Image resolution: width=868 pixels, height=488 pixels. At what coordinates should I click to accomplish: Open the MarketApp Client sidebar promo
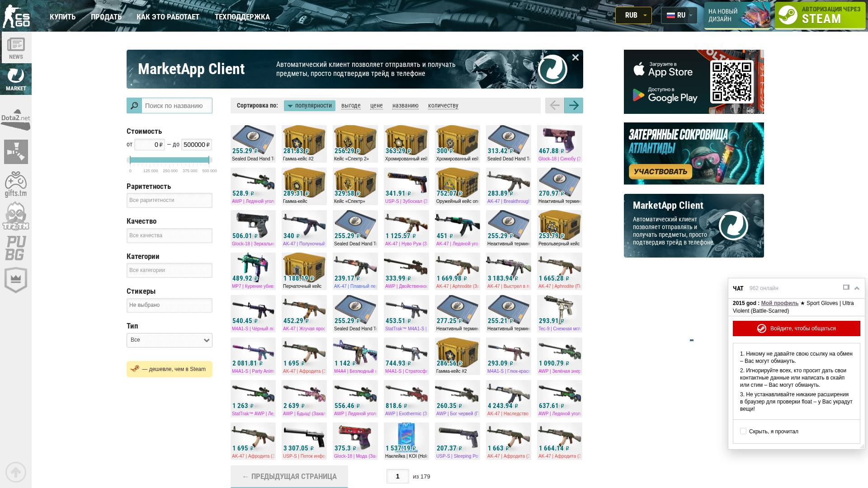[x=694, y=226]
